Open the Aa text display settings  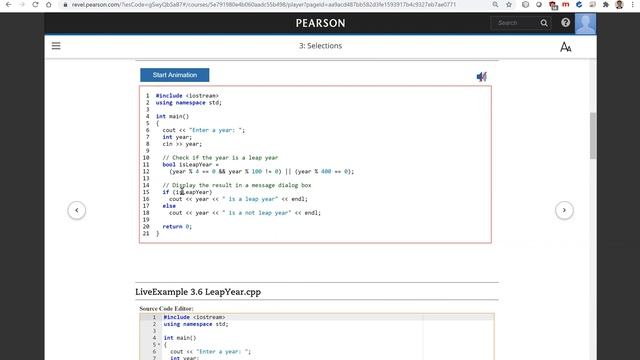click(565, 47)
